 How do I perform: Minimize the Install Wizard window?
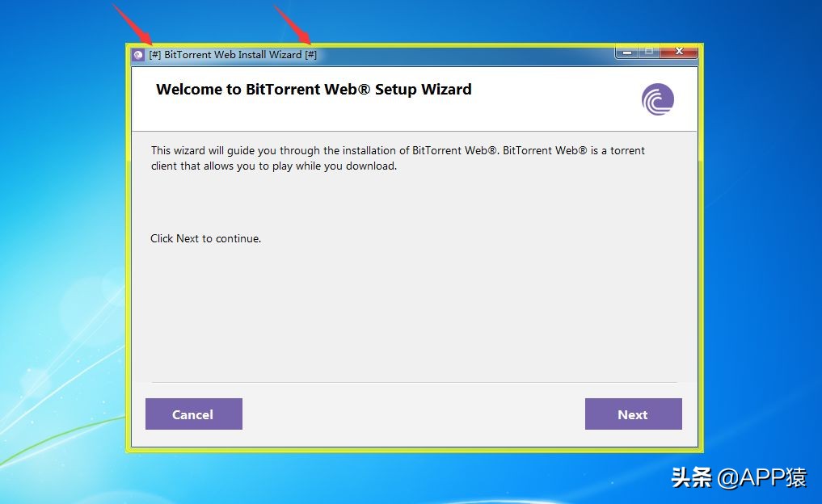pyautogui.click(x=626, y=52)
